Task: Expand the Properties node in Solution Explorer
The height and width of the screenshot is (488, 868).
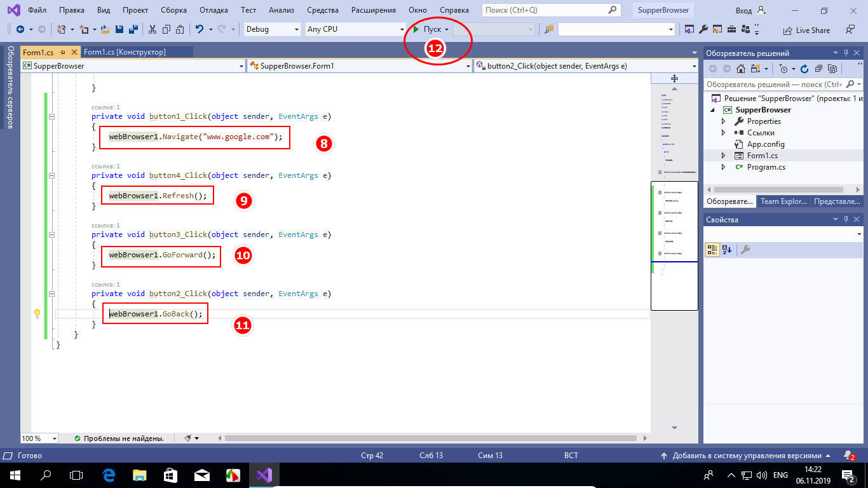Action: tap(723, 121)
